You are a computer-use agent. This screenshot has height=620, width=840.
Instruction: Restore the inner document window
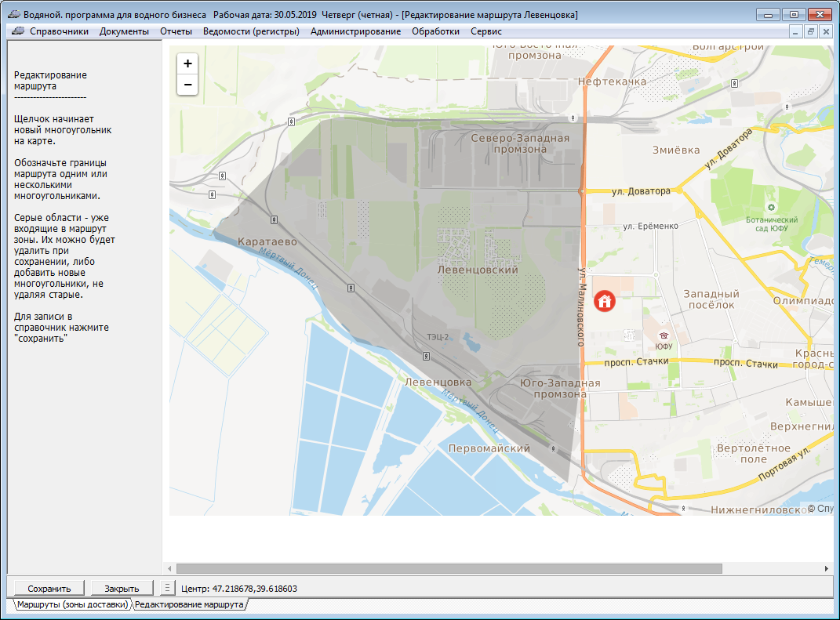tap(810, 31)
